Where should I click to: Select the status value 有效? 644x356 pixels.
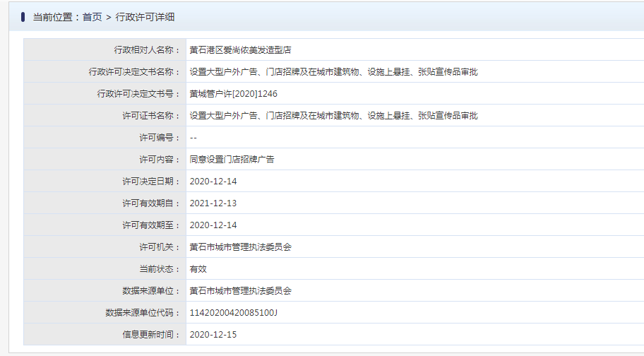pos(198,269)
